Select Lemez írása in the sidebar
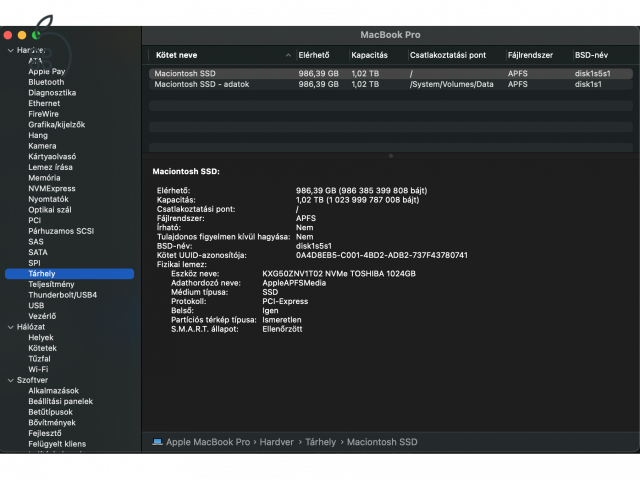This screenshot has width=640, height=480. 50,167
